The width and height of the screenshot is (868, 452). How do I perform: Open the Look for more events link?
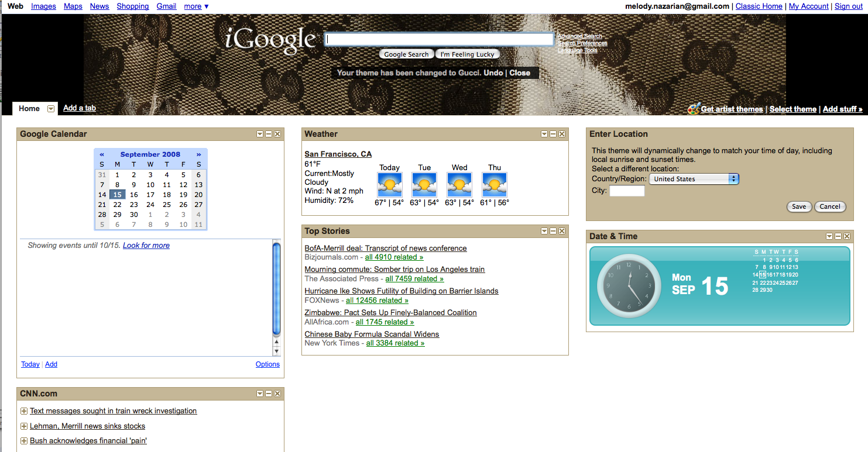[x=146, y=246]
